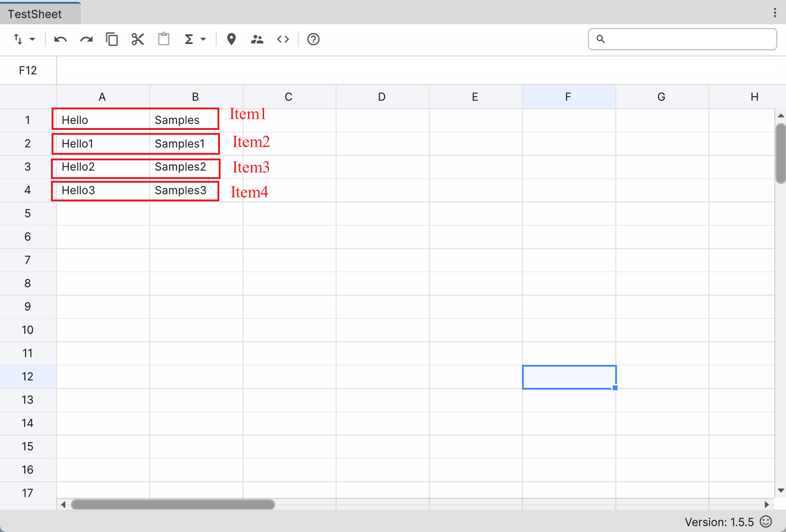Select column C header
The width and height of the screenshot is (786, 532).
pos(289,96)
